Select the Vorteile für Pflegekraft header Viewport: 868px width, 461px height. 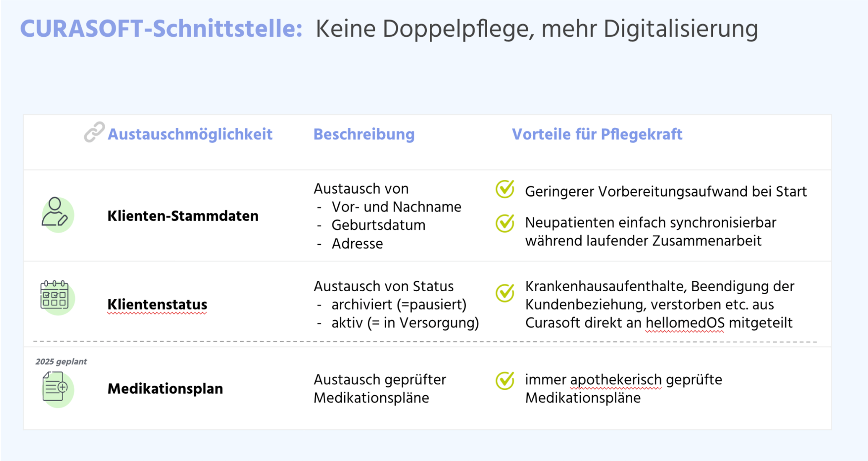click(x=597, y=134)
